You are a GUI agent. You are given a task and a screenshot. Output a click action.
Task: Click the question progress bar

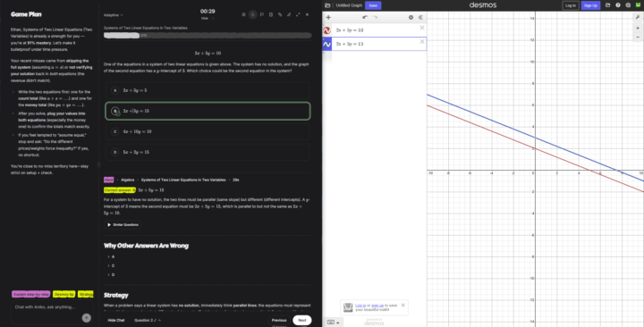[x=208, y=35]
